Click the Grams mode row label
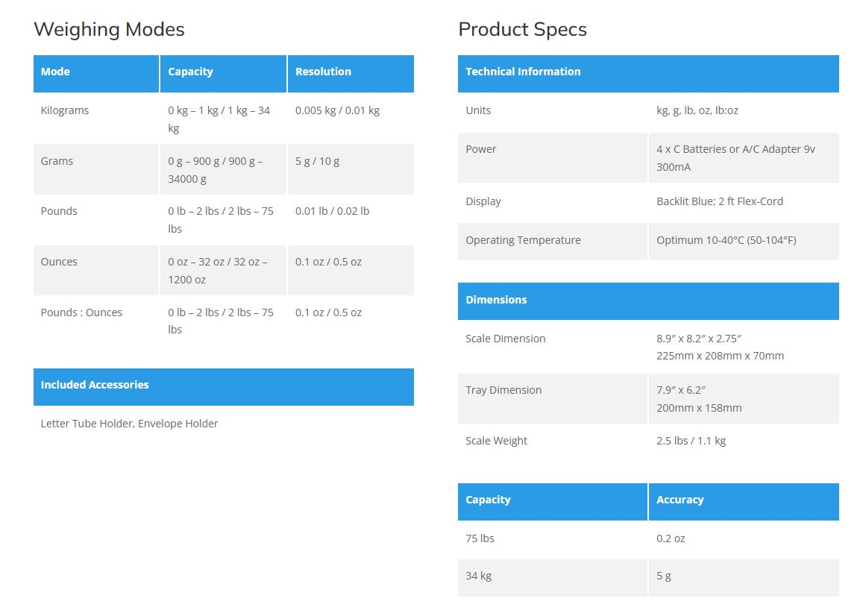The width and height of the screenshot is (860, 616). click(x=57, y=161)
